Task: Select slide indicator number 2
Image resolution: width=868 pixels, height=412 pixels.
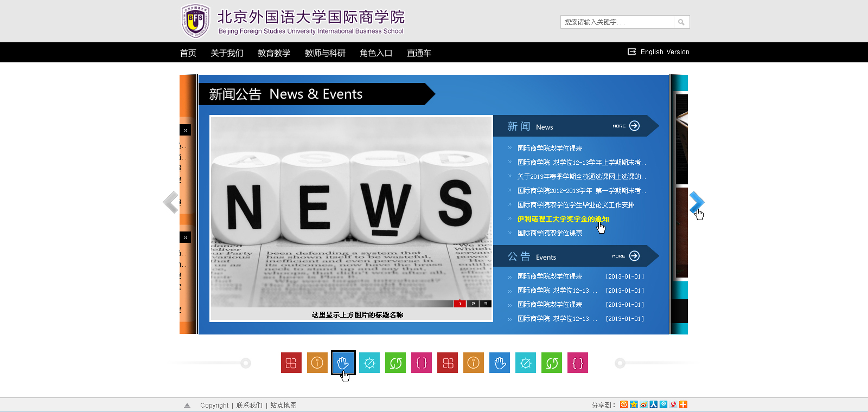Action: tap(473, 304)
